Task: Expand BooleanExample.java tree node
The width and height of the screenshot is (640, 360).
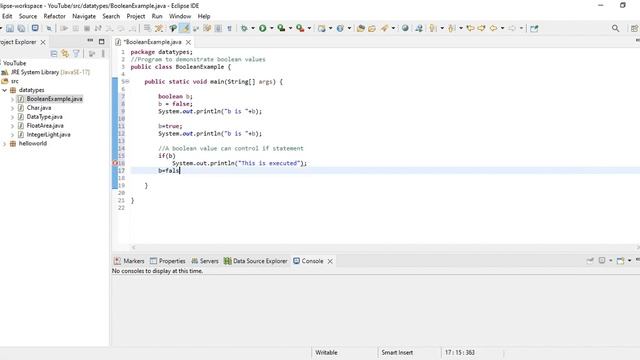Action: pyautogui.click(x=12, y=99)
